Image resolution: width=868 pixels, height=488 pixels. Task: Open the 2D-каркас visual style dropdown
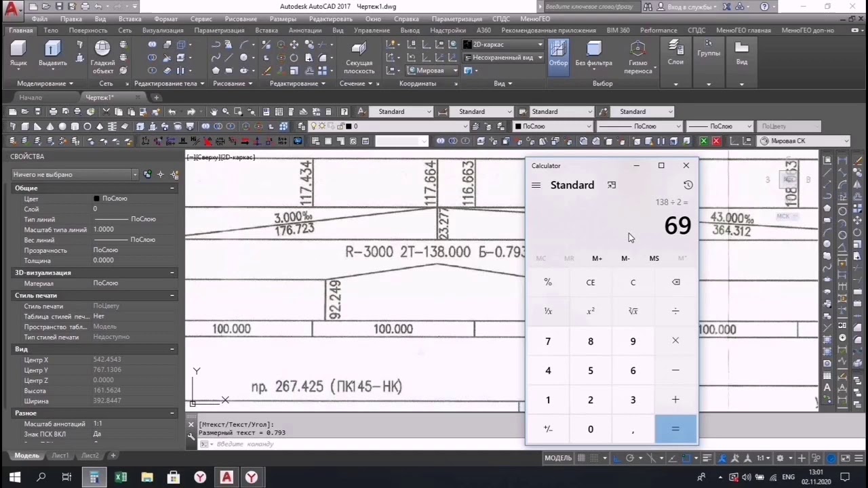503,45
